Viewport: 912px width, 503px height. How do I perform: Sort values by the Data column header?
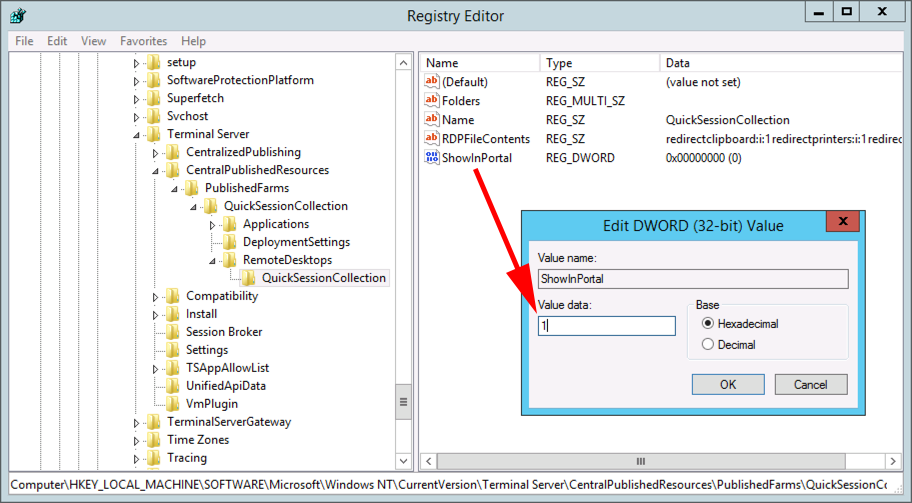click(781, 63)
